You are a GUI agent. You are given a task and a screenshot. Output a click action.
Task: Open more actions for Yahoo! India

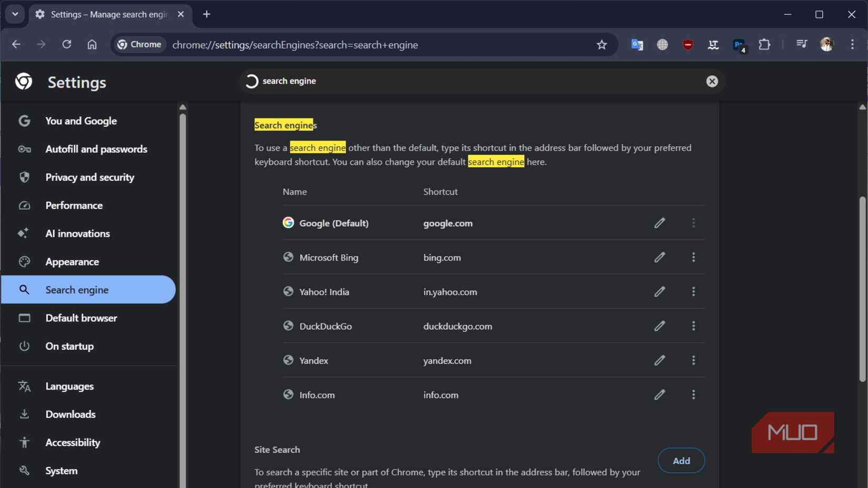pos(693,291)
